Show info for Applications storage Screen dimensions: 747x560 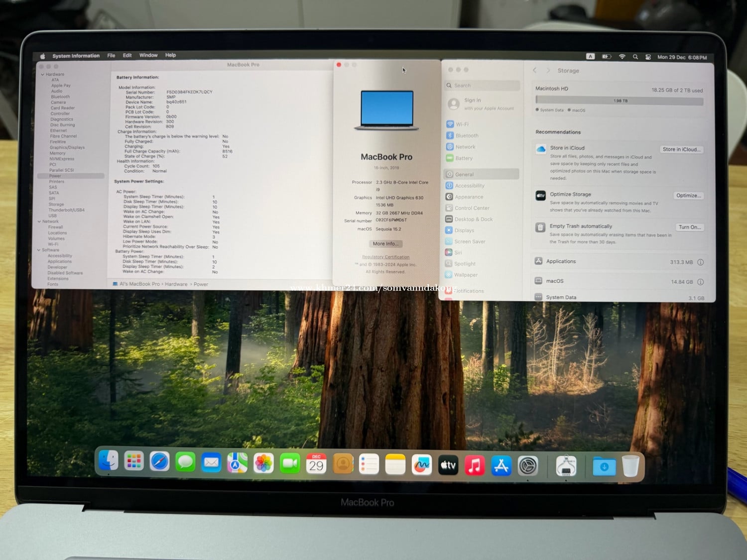click(700, 262)
